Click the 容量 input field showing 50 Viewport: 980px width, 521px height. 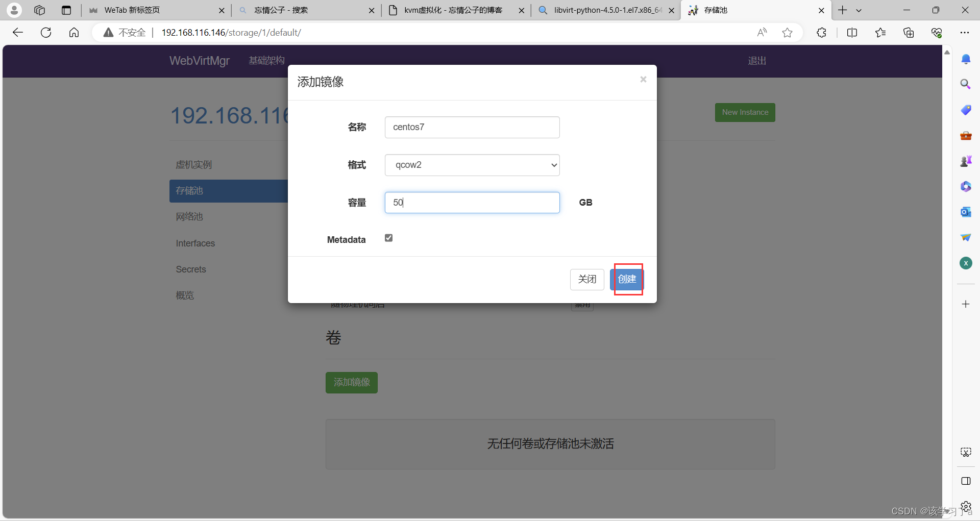472,203
